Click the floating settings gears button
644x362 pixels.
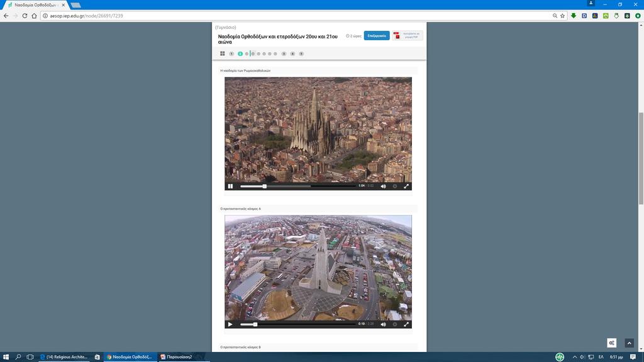611,343
